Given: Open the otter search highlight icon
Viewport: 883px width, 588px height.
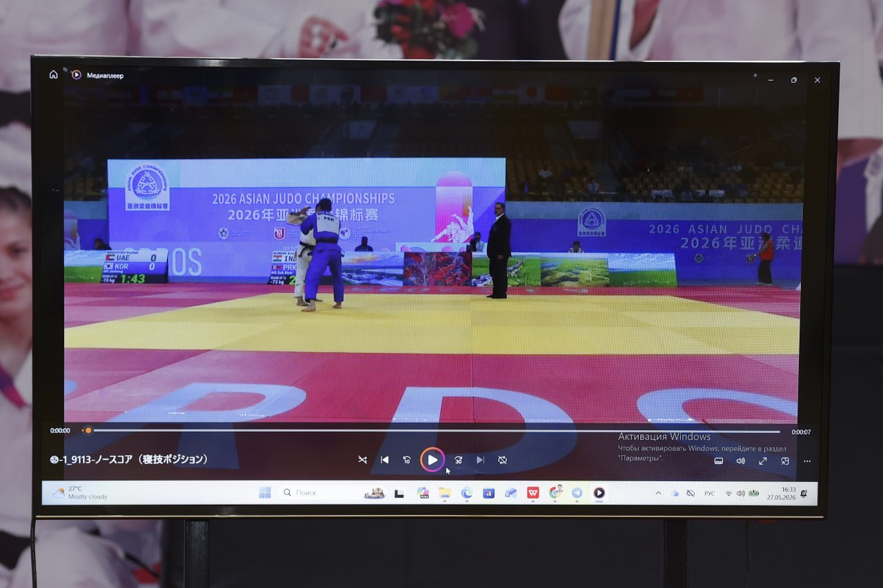Looking at the screenshot, I should 374,493.
